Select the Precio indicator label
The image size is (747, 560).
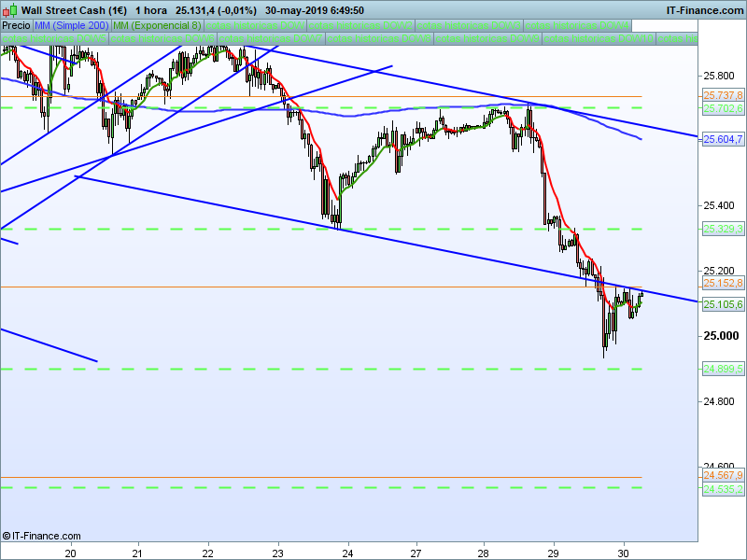point(16,25)
